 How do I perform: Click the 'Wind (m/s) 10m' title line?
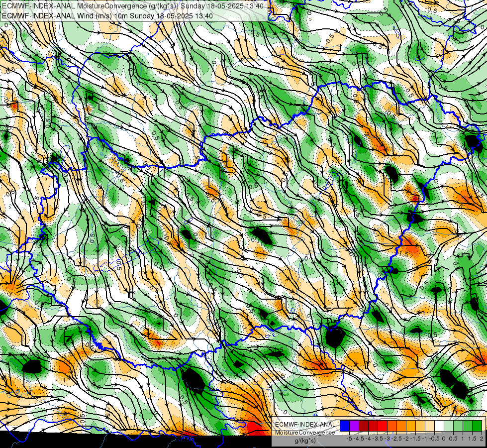point(107,16)
